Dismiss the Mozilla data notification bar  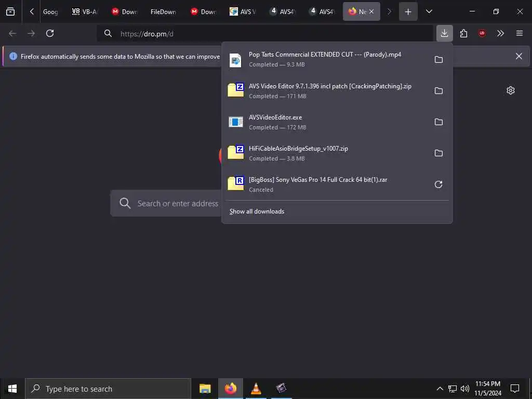pos(519,56)
